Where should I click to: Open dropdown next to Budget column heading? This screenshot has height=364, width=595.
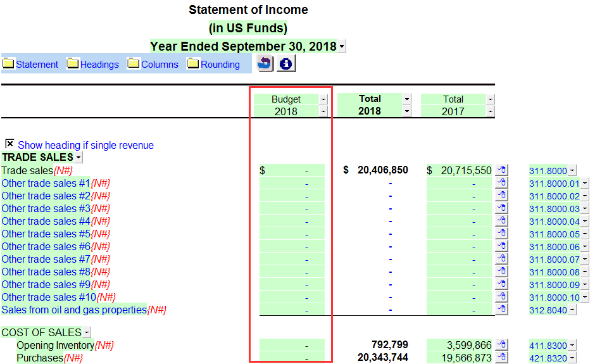pos(323,99)
